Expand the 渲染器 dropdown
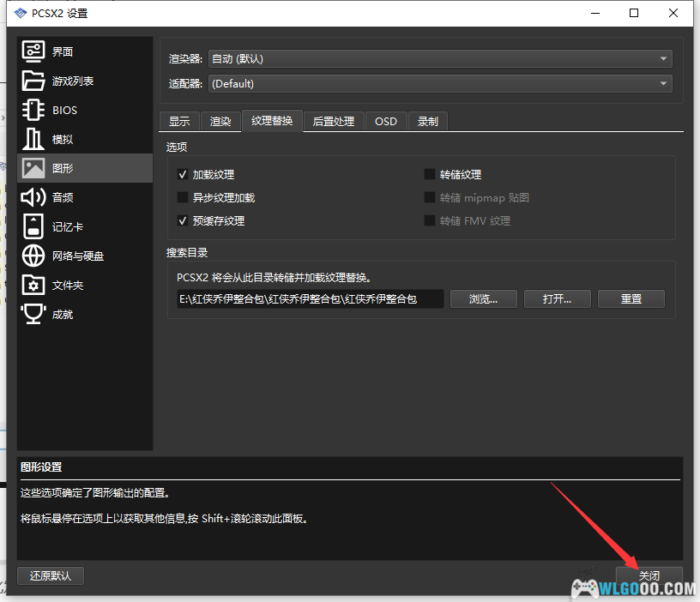This screenshot has width=700, height=602. (x=439, y=59)
